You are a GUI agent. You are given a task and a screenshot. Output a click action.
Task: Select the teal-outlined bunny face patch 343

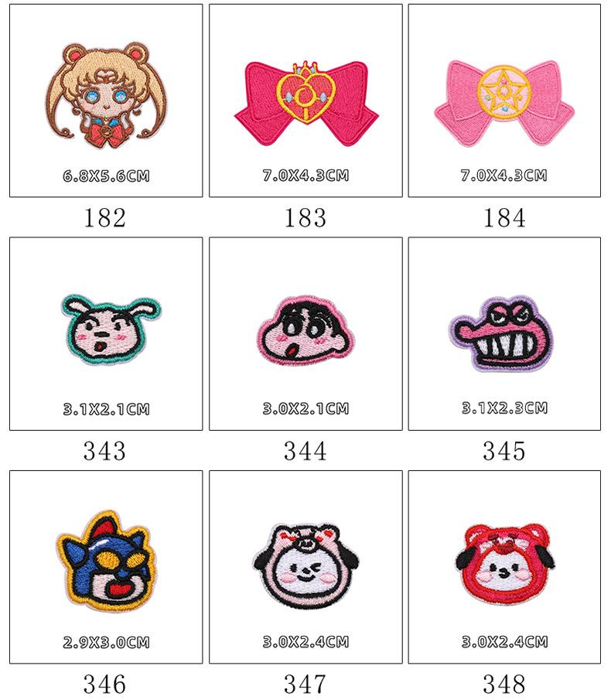pos(110,330)
